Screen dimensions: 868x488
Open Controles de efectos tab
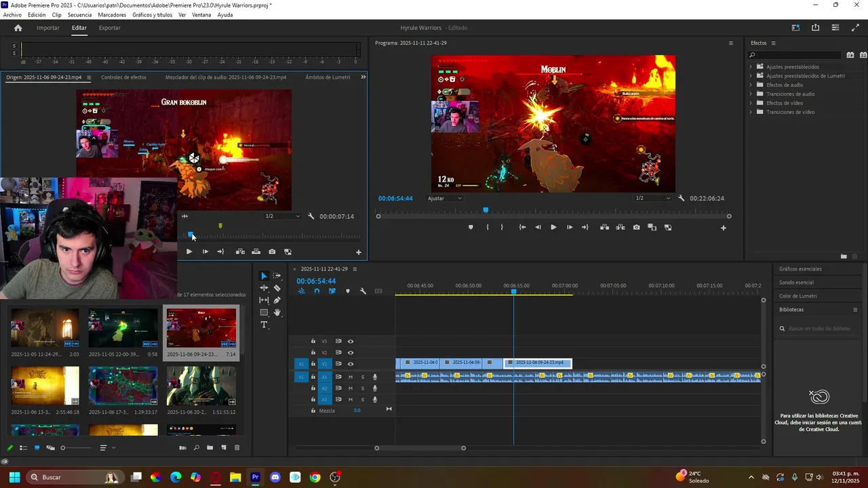(123, 77)
